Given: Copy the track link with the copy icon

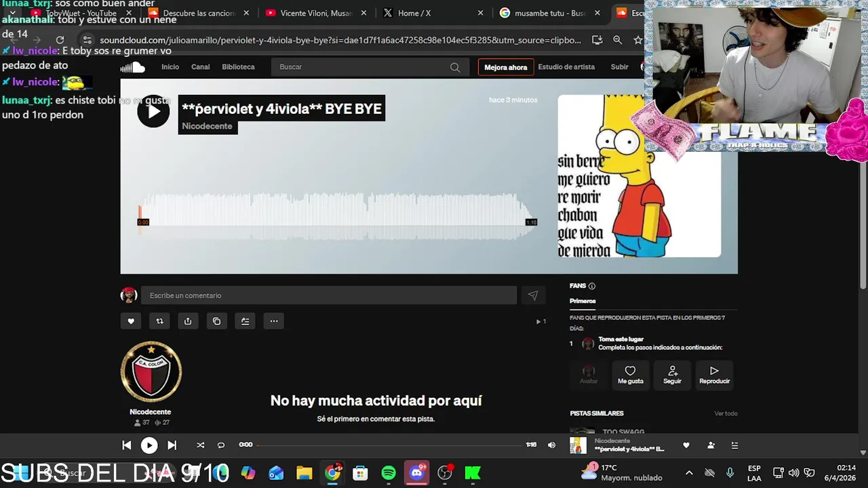Looking at the screenshot, I should (x=216, y=321).
